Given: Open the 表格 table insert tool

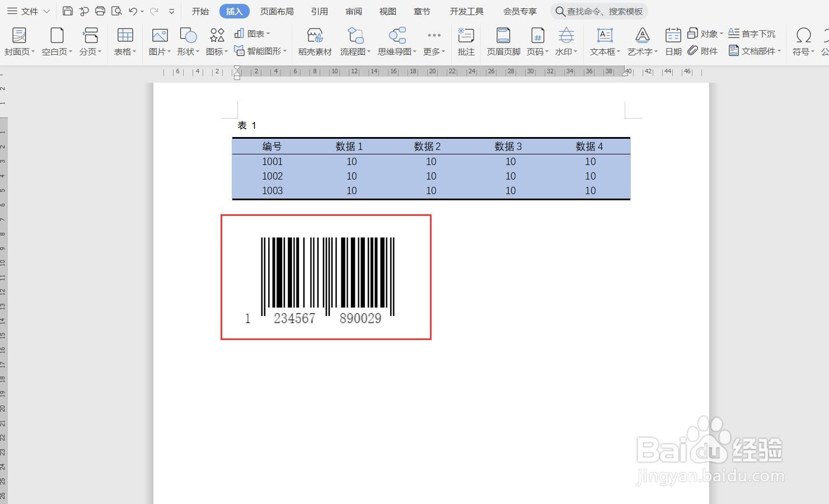Looking at the screenshot, I should coord(125,41).
